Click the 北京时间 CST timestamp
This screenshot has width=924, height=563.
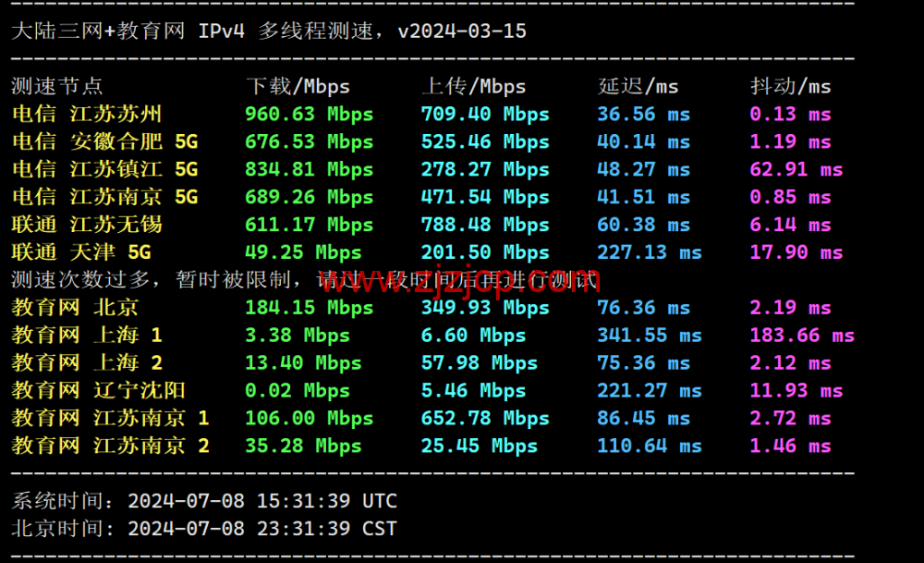[x=203, y=530]
